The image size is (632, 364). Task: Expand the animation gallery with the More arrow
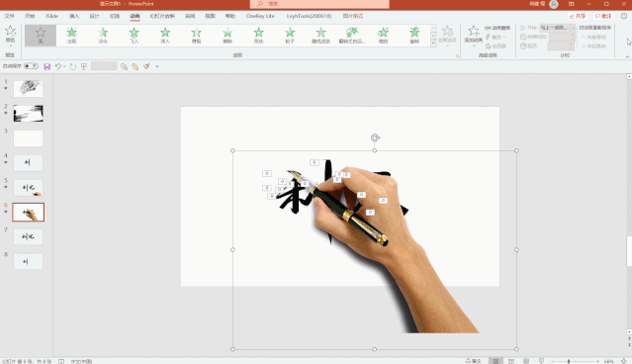(433, 44)
